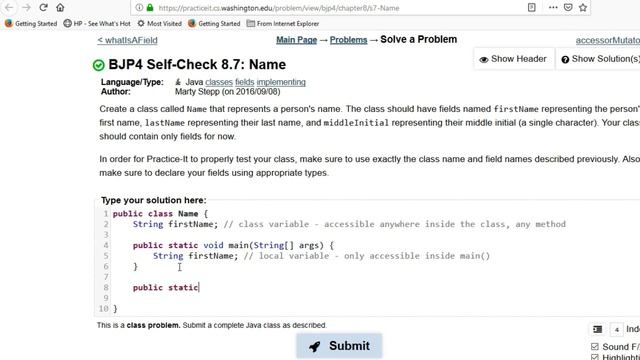The image size is (640, 360).
Task: View site info icon in address bar
Action: click(x=139, y=7)
